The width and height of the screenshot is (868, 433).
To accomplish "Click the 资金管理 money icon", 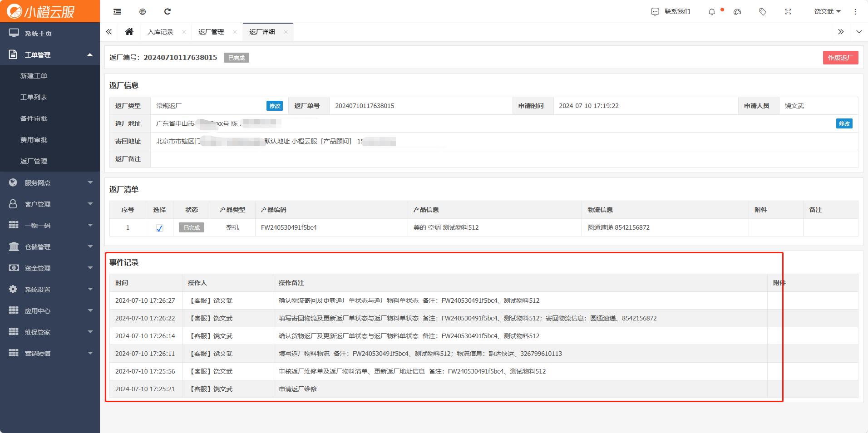I will point(14,268).
